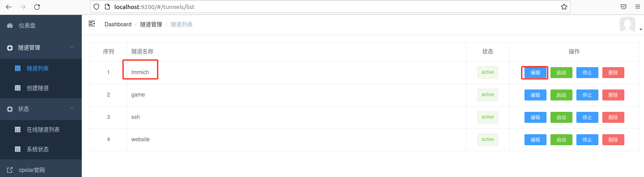644x177 pixels.
Task: Open the user avatar menu
Action: [x=628, y=25]
